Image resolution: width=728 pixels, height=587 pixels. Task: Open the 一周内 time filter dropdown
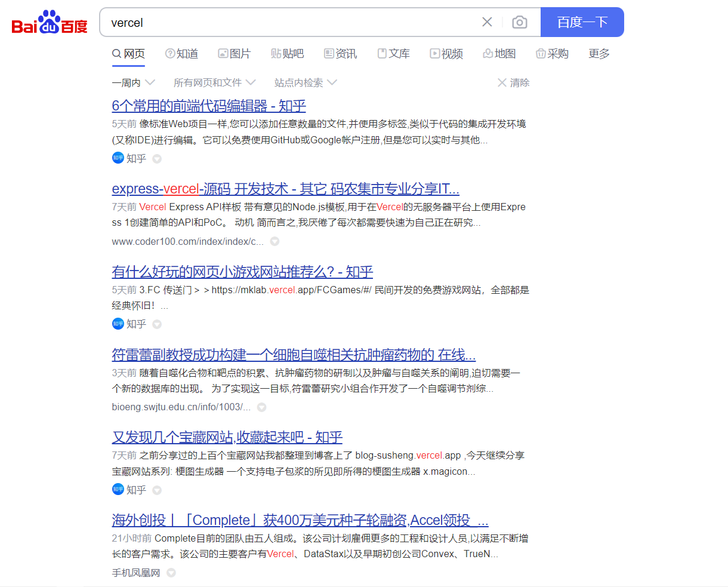coord(150,82)
